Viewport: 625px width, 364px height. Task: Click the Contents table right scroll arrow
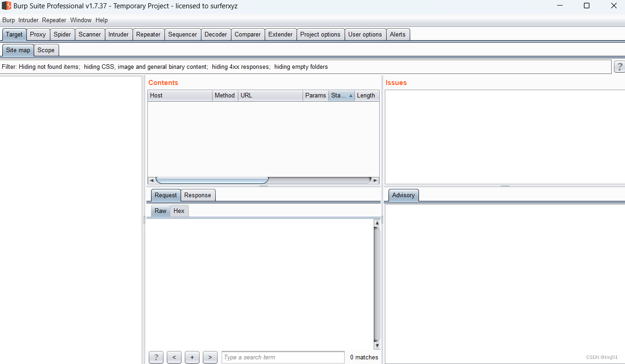tap(375, 180)
